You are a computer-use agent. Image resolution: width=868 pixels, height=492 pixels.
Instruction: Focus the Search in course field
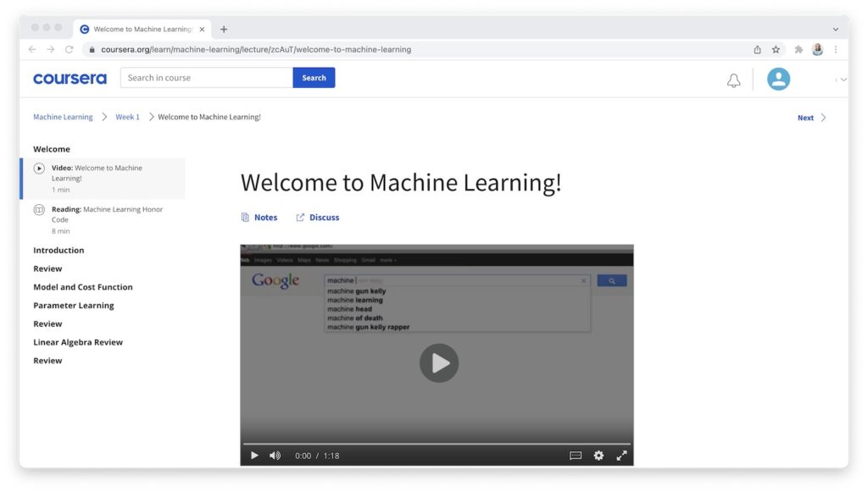tap(207, 78)
